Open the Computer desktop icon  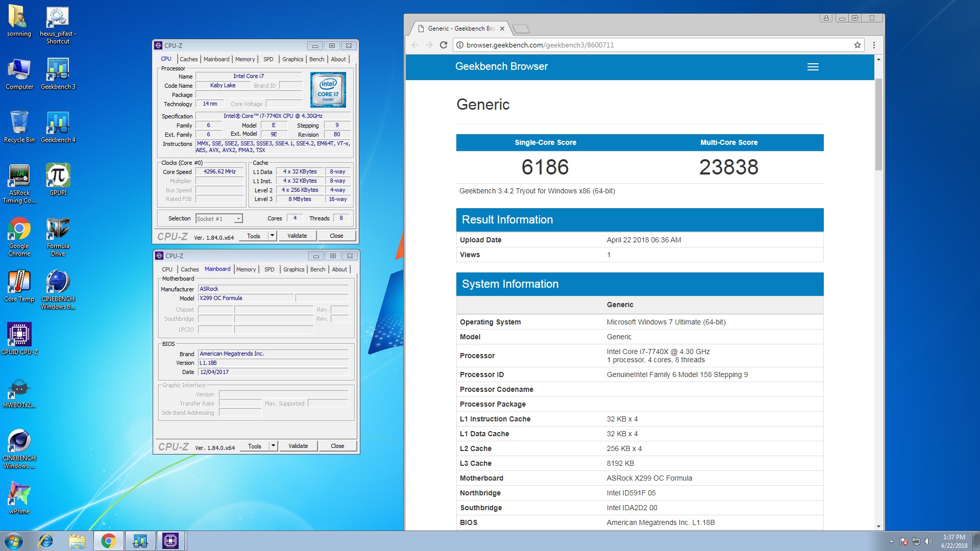click(19, 74)
